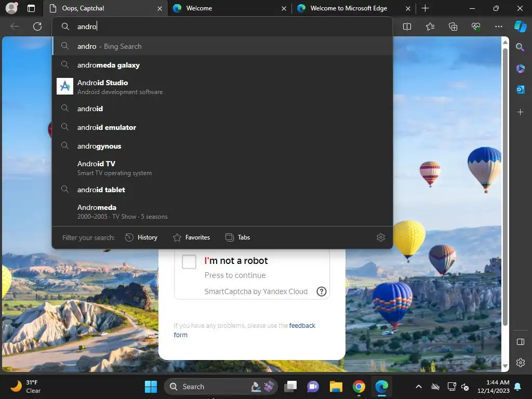532x399 pixels.
Task: Choose android emulator suggestion
Action: [222, 127]
